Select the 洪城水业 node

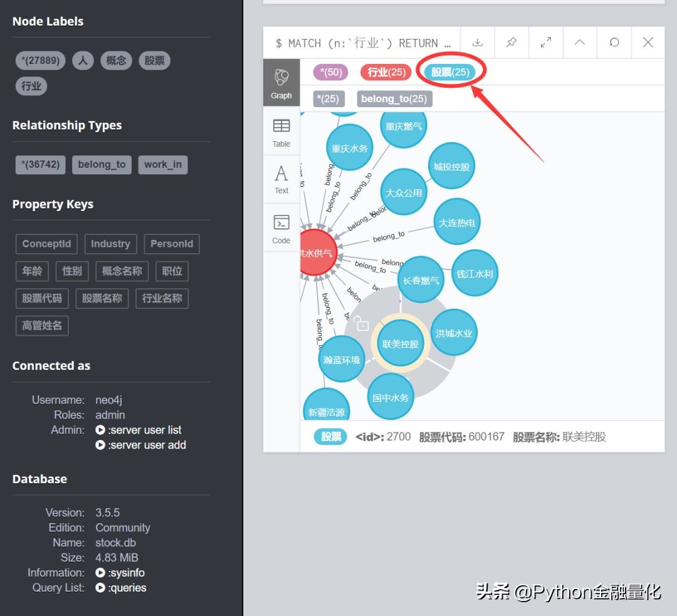pyautogui.click(x=454, y=333)
